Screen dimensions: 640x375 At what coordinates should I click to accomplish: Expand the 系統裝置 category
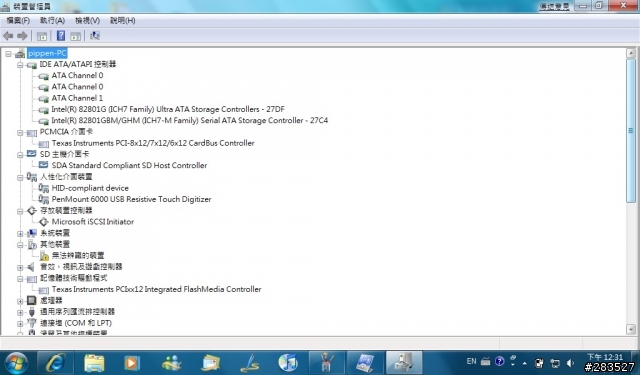(20, 234)
